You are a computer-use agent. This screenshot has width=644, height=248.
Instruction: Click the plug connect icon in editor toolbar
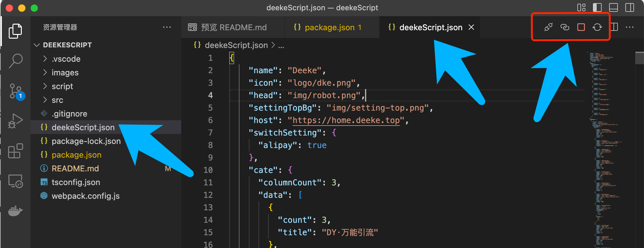[x=548, y=27]
